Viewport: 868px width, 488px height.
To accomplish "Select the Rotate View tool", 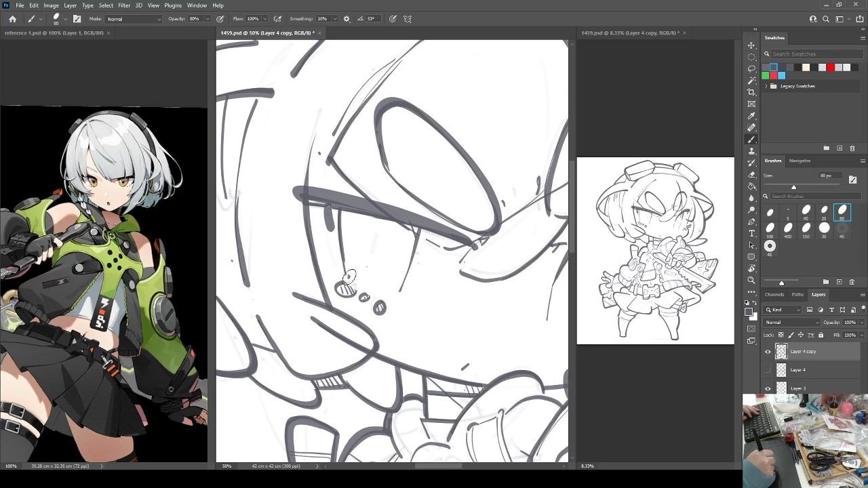I will [751, 268].
